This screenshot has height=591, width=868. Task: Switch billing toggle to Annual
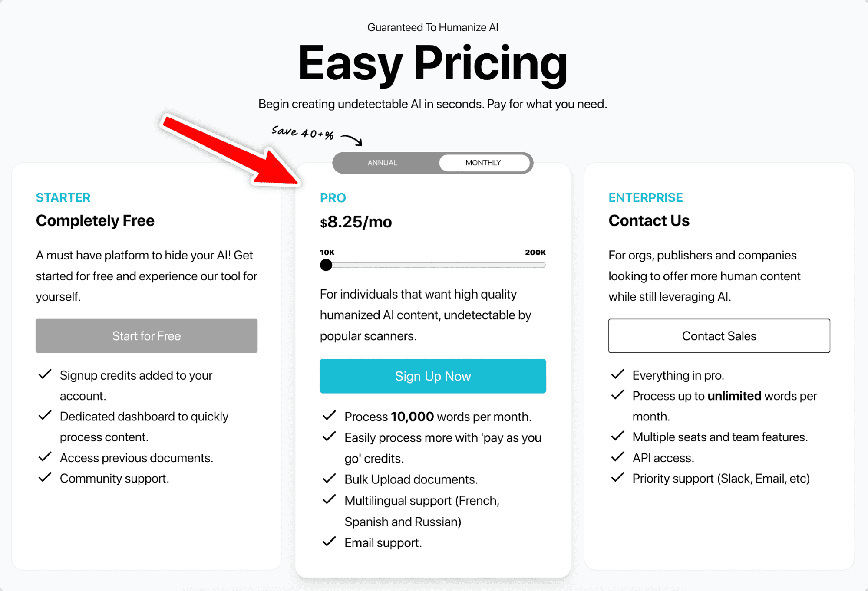point(382,163)
